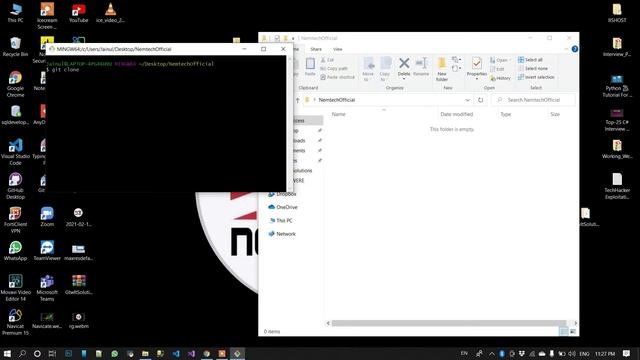Viewport: 640px width, 360px height.
Task: Switch to details view layout icon
Action: (563, 331)
